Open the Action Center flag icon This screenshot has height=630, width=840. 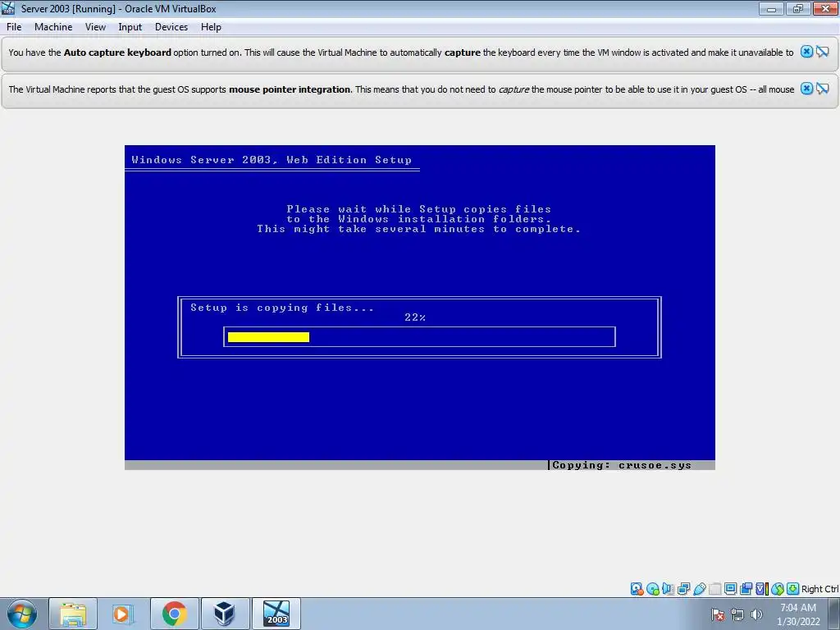tap(718, 614)
